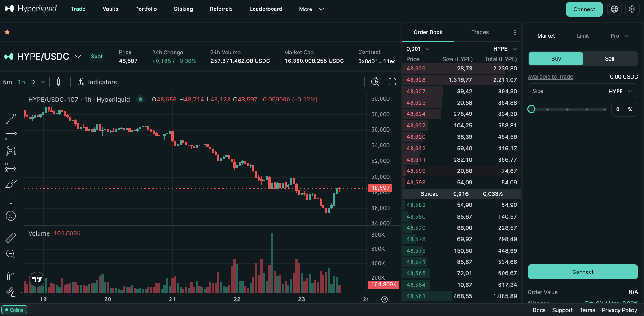
Task: Click the order size percentage slider handle
Action: coord(531,109)
